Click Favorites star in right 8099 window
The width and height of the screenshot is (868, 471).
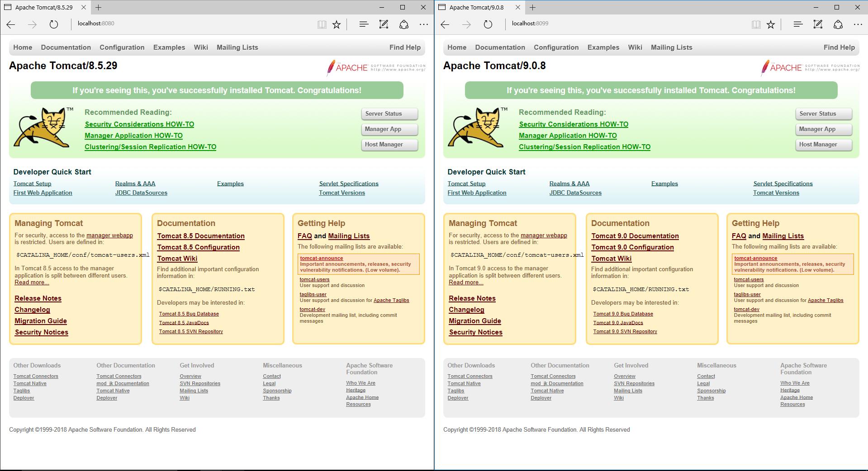pyautogui.click(x=771, y=24)
